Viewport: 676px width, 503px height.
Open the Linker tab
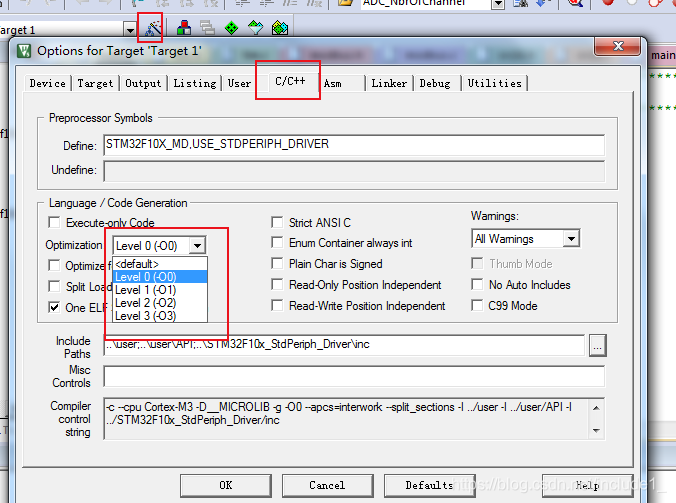coord(389,83)
